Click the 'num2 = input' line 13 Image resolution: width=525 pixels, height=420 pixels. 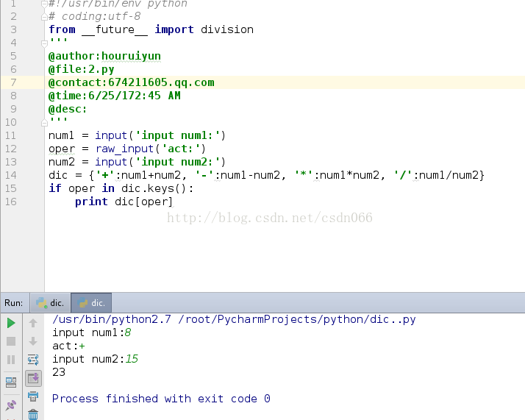(x=137, y=162)
